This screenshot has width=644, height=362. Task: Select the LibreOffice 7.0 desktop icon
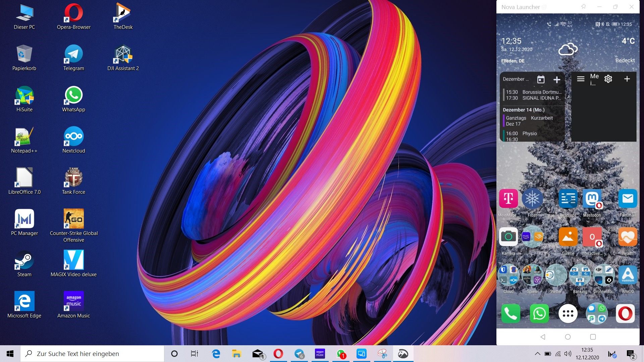pos(24,182)
